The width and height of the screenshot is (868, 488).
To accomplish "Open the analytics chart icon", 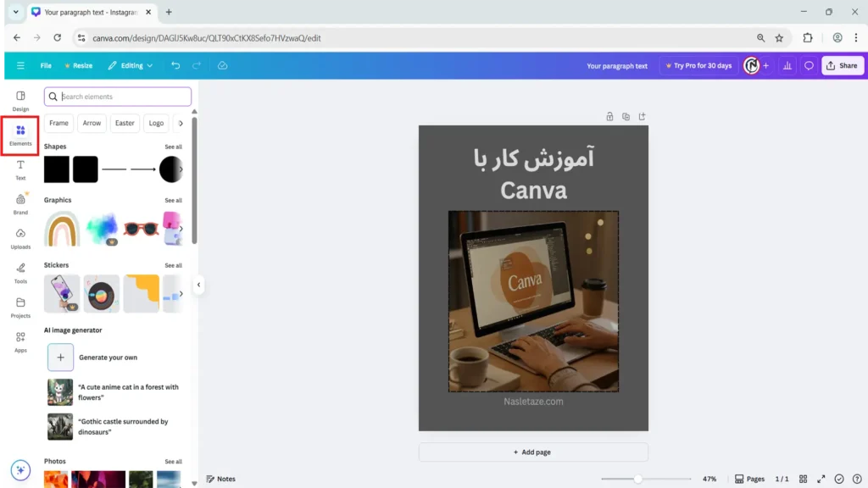I will point(787,65).
